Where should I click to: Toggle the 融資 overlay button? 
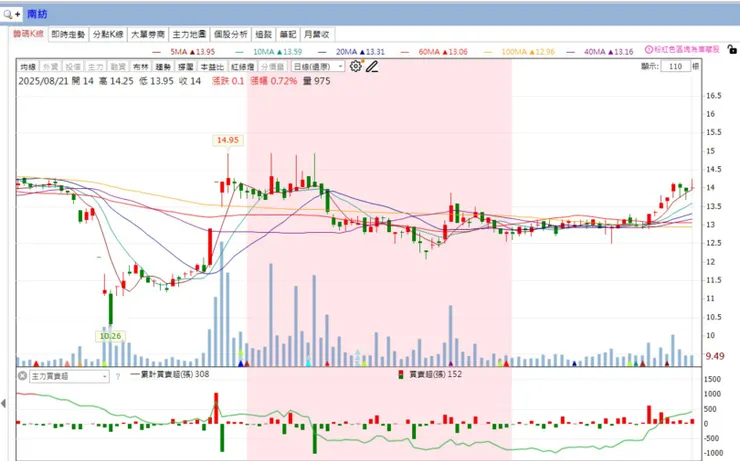[x=118, y=67]
